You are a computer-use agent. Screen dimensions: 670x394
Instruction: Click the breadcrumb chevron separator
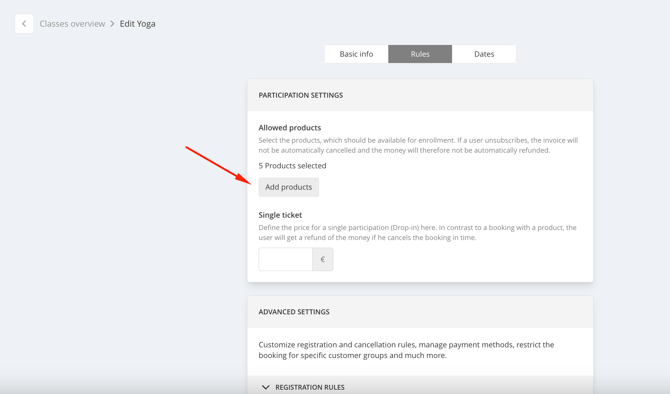click(x=112, y=24)
